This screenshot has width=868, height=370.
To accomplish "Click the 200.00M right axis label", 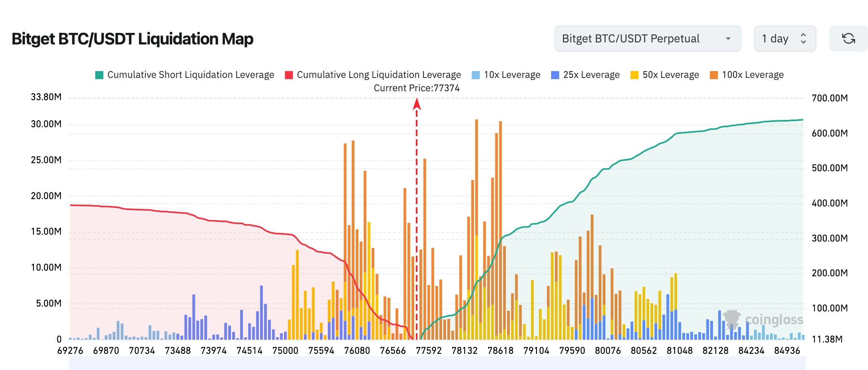I will coord(830,273).
